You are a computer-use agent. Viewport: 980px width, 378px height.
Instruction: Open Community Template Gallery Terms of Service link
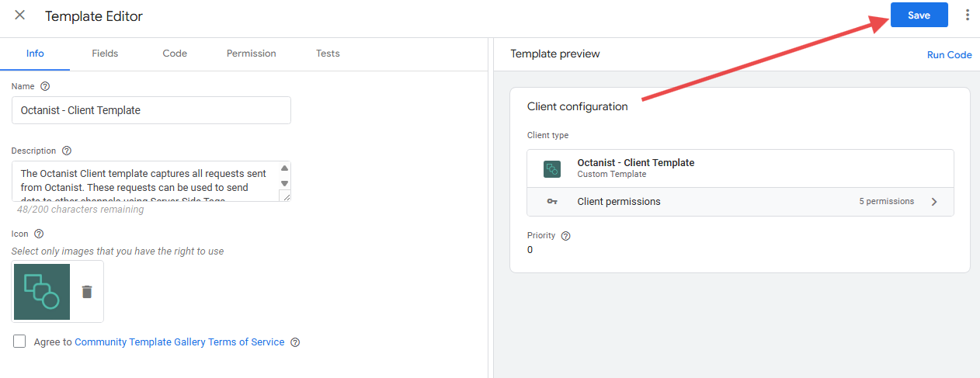(x=179, y=342)
